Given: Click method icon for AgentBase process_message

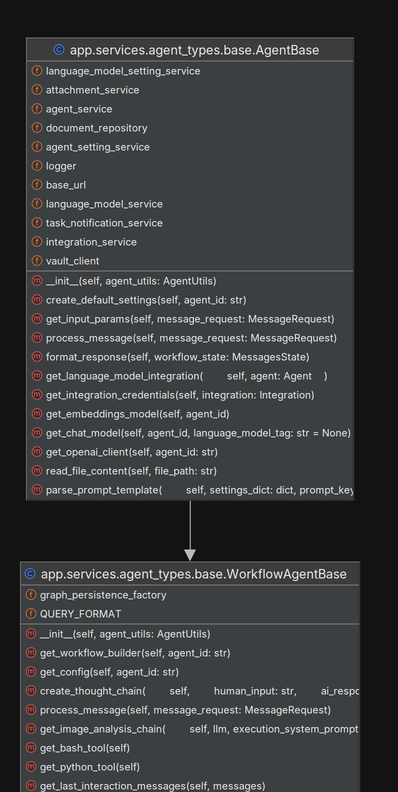Looking at the screenshot, I should point(37,338).
